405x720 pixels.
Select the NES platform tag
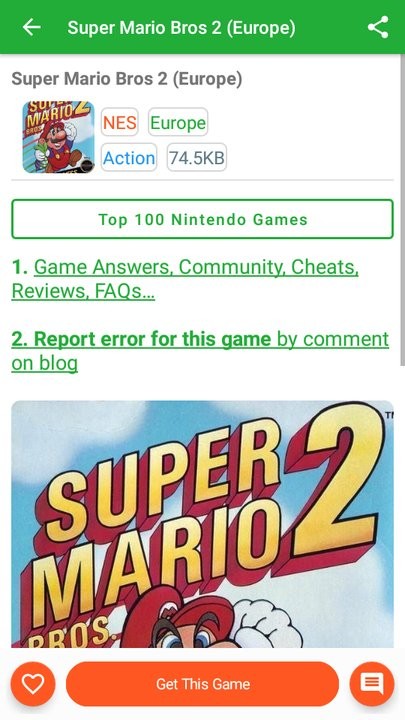[x=120, y=122]
